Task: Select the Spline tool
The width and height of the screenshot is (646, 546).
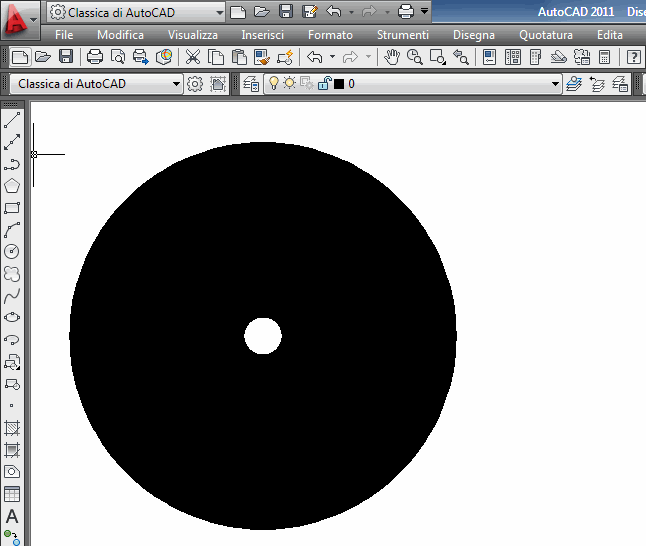Action: pos(12,296)
